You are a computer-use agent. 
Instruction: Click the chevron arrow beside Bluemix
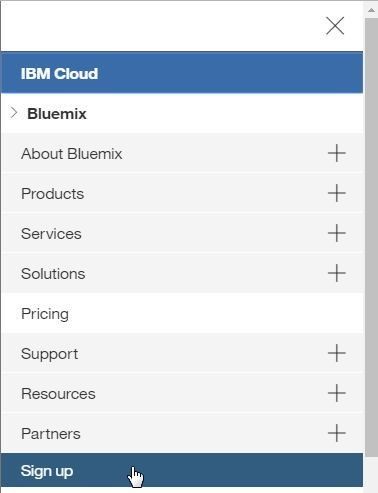14,113
